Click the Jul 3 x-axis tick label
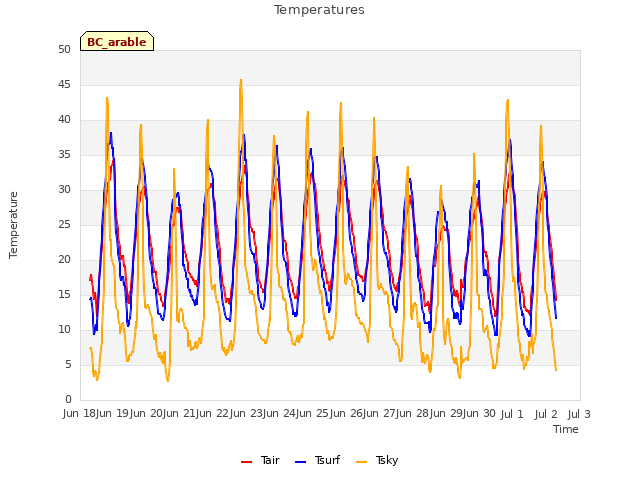 (x=579, y=414)
